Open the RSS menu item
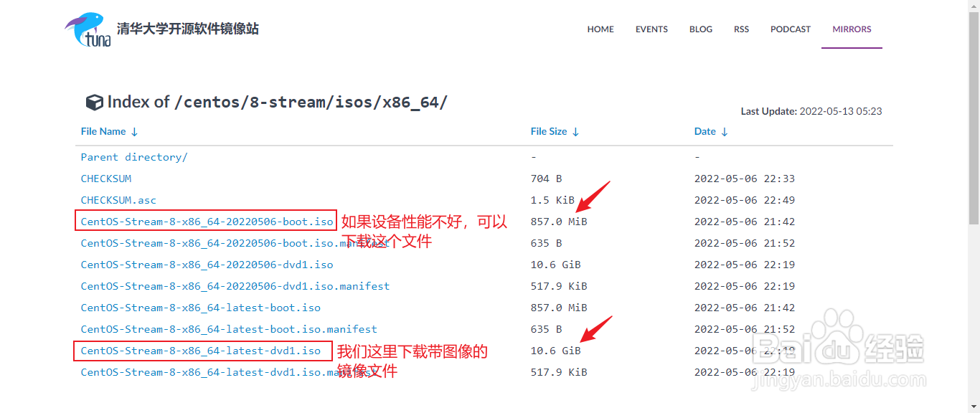Image resolution: width=980 pixels, height=413 pixels. [741, 29]
